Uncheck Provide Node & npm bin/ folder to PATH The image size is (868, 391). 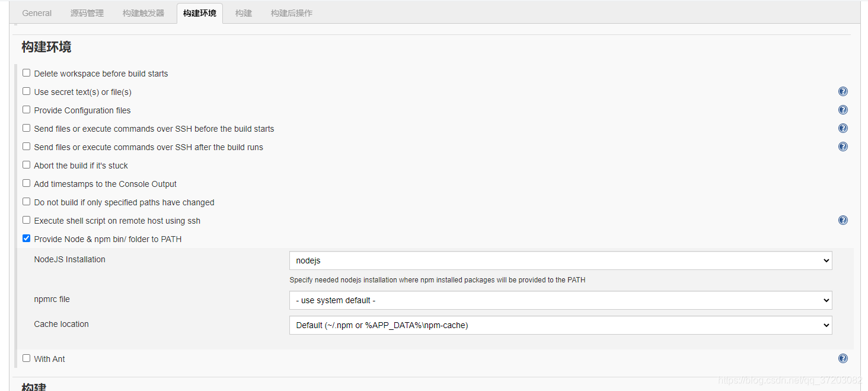tap(26, 238)
